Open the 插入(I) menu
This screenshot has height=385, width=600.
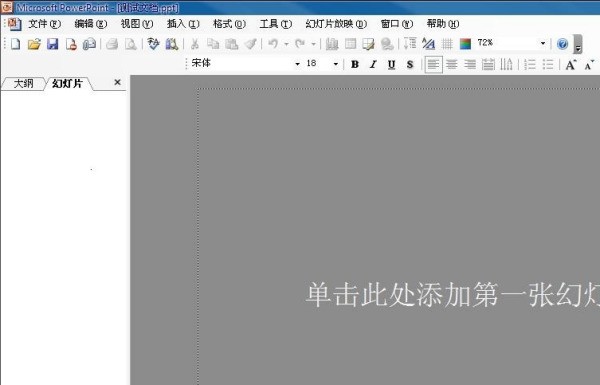[x=183, y=24]
